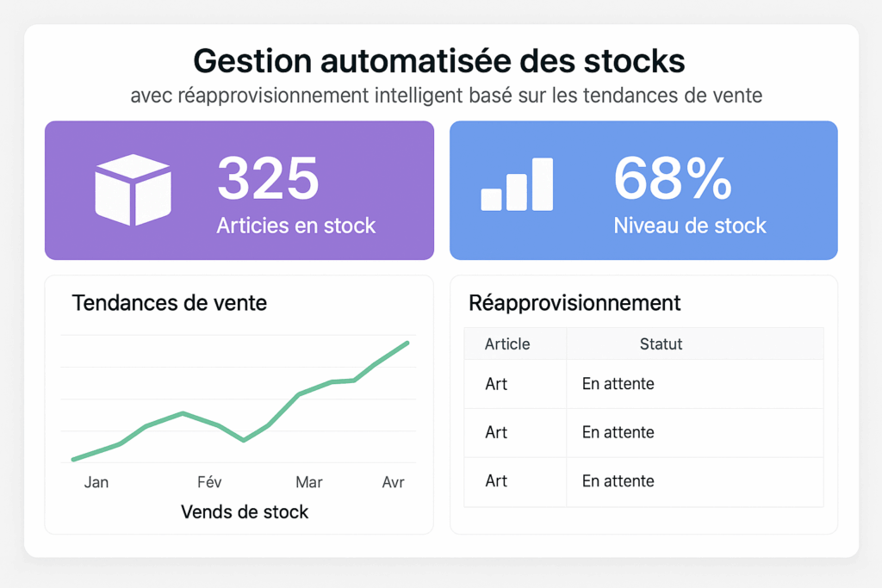Click the 68% stock level value
Viewport: 882px width, 588px height.
click(x=673, y=178)
